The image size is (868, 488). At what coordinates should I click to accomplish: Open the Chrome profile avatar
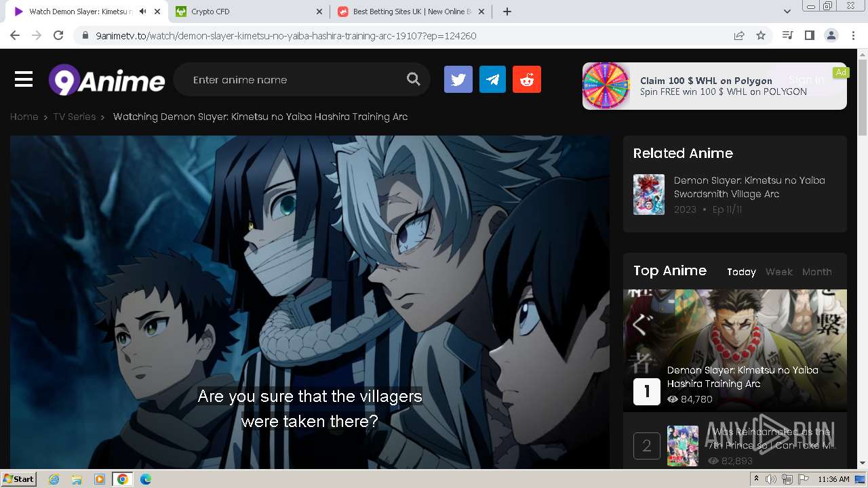pyautogui.click(x=831, y=35)
